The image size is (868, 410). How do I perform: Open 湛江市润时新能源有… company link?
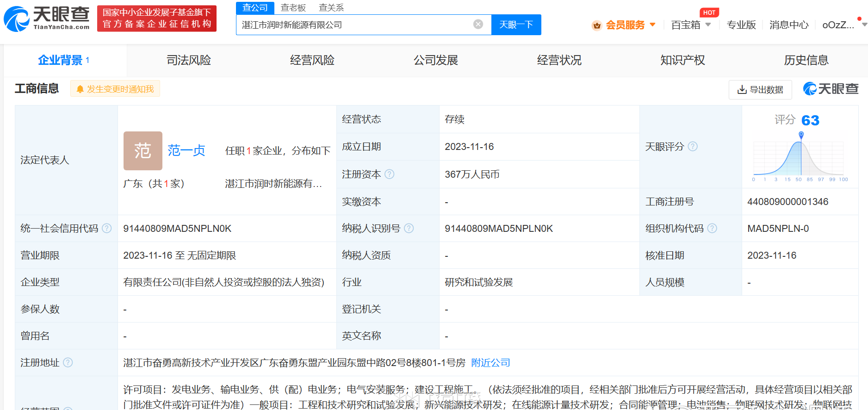[273, 184]
